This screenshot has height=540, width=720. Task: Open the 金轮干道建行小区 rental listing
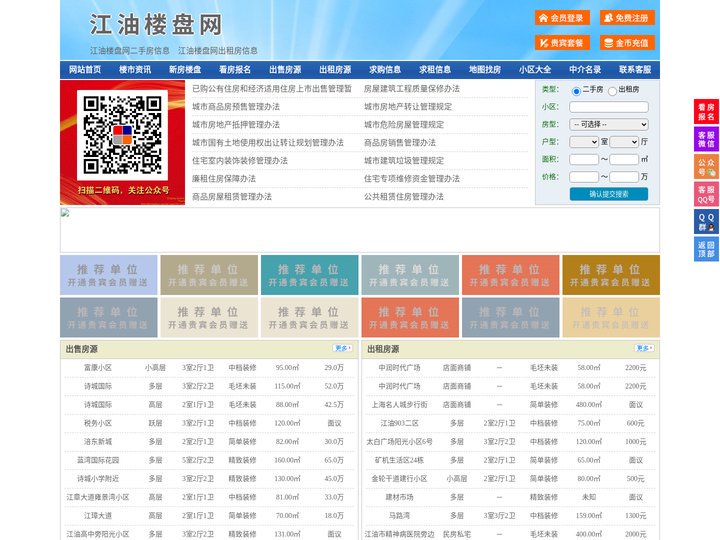coord(399,479)
